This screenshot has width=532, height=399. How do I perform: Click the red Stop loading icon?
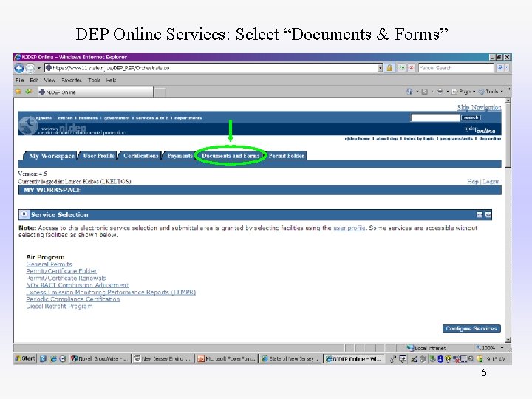412,68
